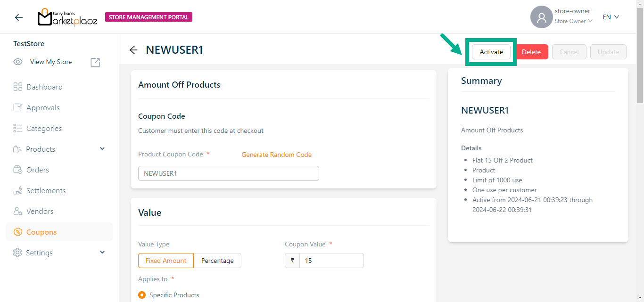Click the store-owner profile avatar
The image size is (644, 302).
coord(541,17)
